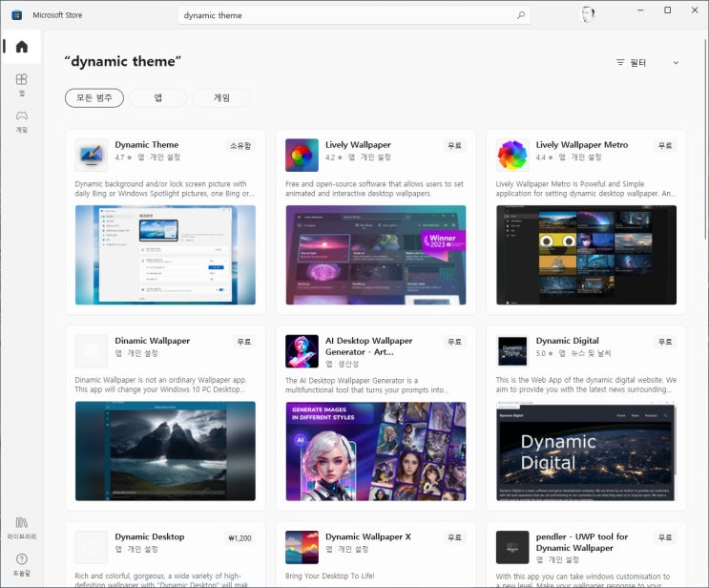Image resolution: width=709 pixels, height=588 pixels.
Task: Open Help from the sidebar
Action: point(21,563)
